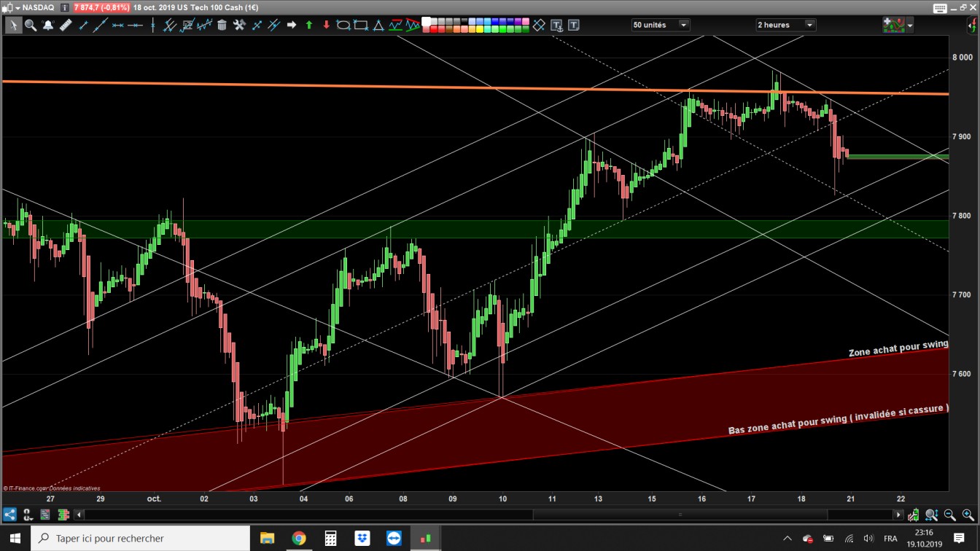Open the units dropdown showing 50 unités
Screen dimensions: 980x551
660,25
